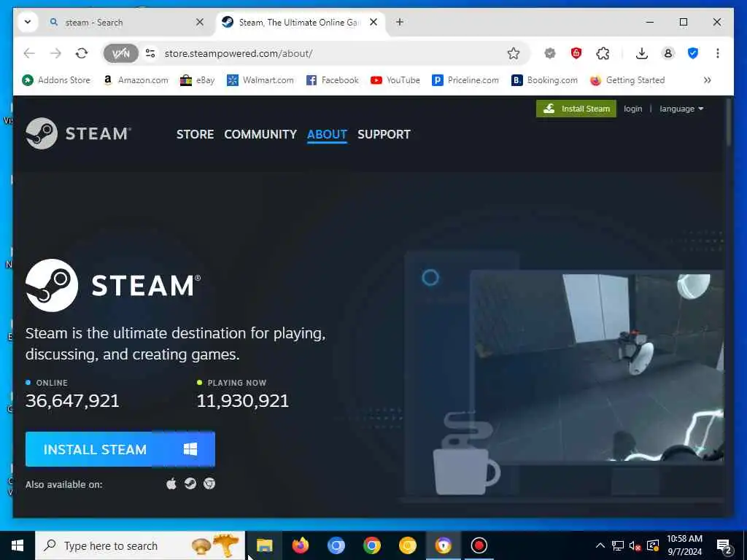The height and width of the screenshot is (560, 747).
Task: Open the site information icon
Action: click(150, 53)
